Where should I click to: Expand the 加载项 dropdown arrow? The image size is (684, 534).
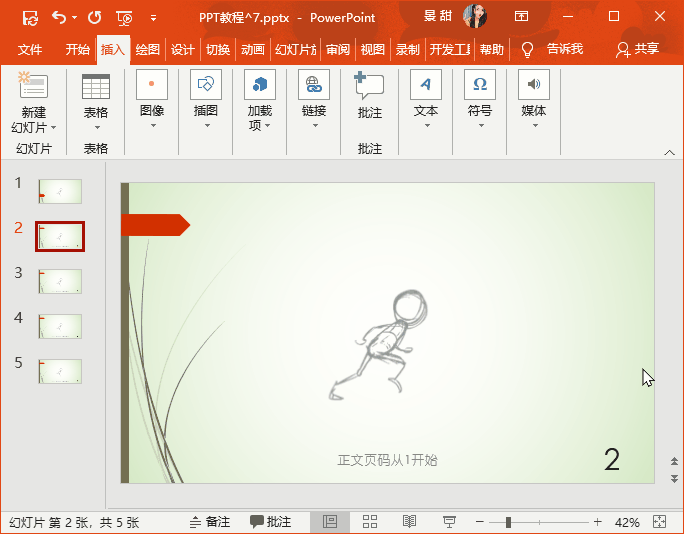(x=267, y=126)
